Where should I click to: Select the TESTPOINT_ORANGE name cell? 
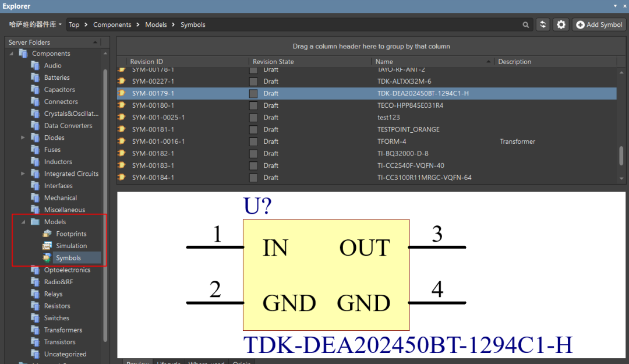coord(408,129)
